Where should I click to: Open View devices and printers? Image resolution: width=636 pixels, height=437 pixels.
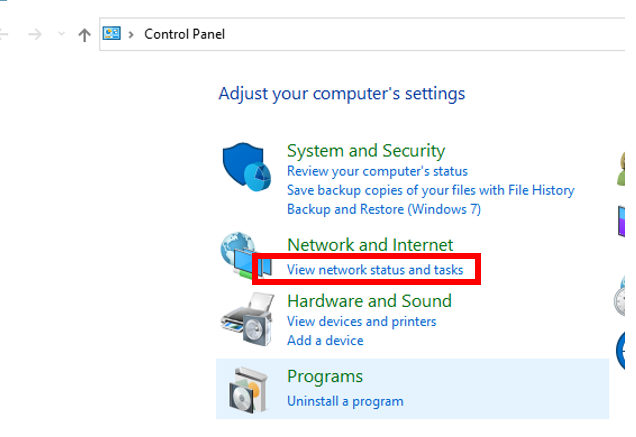tap(361, 322)
